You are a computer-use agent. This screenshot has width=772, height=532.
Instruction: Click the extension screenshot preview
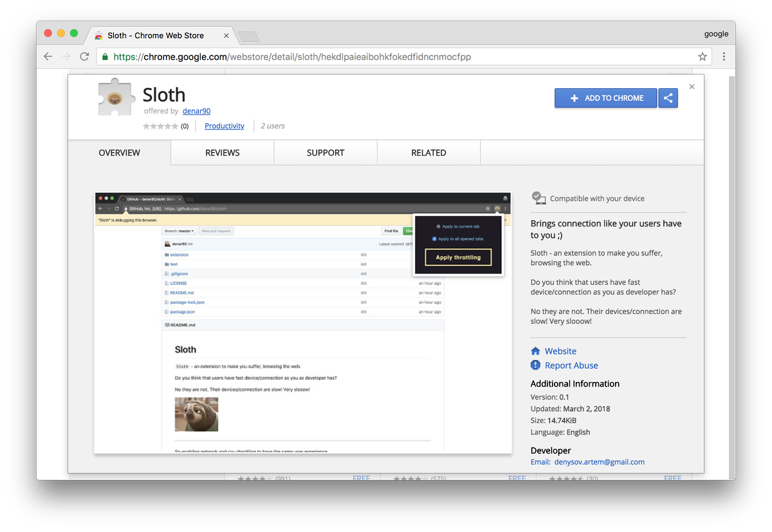(x=303, y=323)
